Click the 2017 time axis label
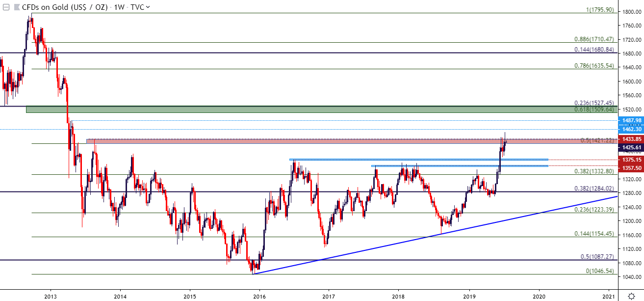 point(329,296)
